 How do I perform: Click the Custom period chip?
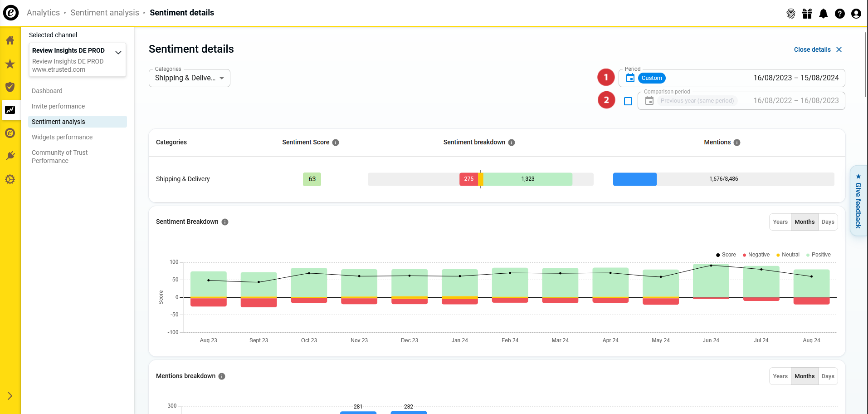(x=652, y=78)
